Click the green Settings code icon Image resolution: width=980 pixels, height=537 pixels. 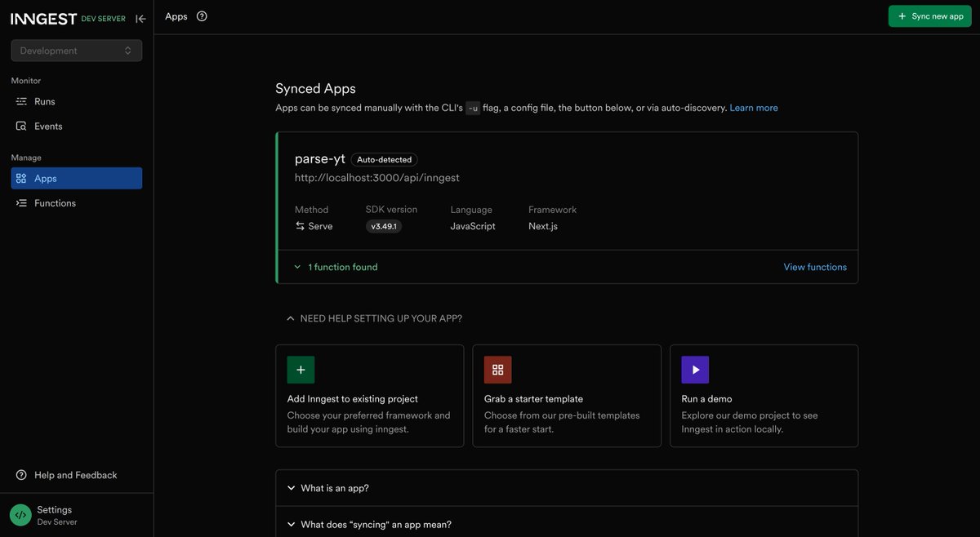pos(20,515)
